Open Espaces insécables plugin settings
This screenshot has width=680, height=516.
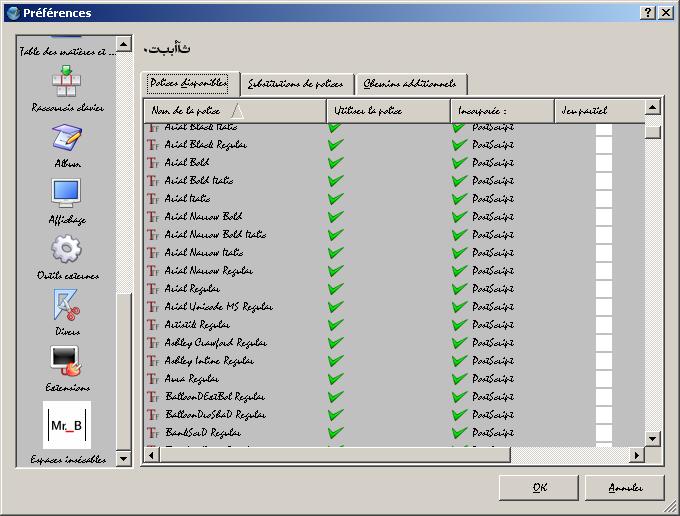67,427
